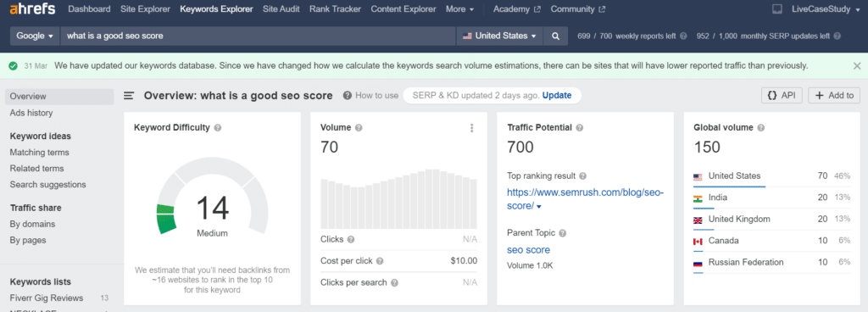Click the search magnifier button
The height and width of the screenshot is (312, 868).
556,36
